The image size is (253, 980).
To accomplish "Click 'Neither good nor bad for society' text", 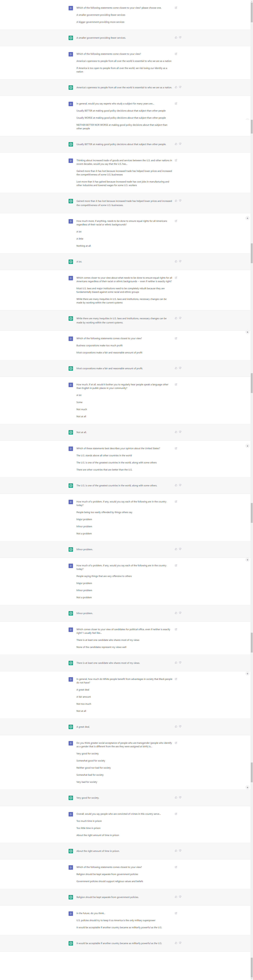I will (94, 768).
